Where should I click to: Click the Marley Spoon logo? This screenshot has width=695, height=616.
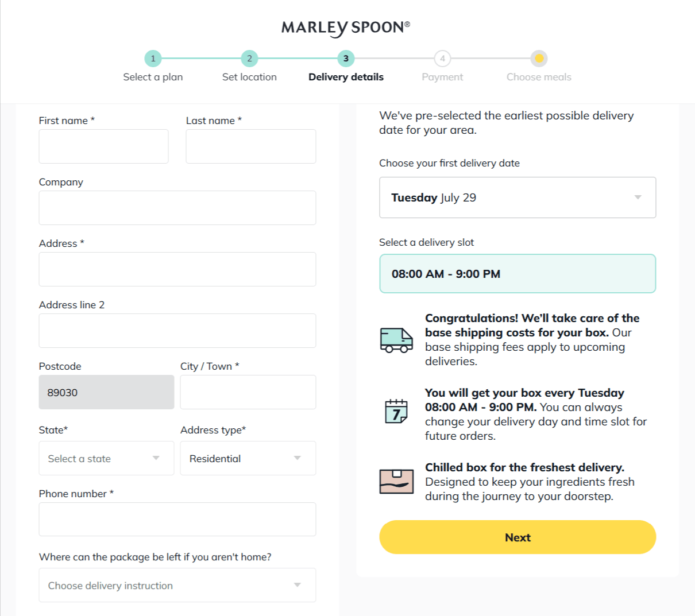[x=345, y=28]
